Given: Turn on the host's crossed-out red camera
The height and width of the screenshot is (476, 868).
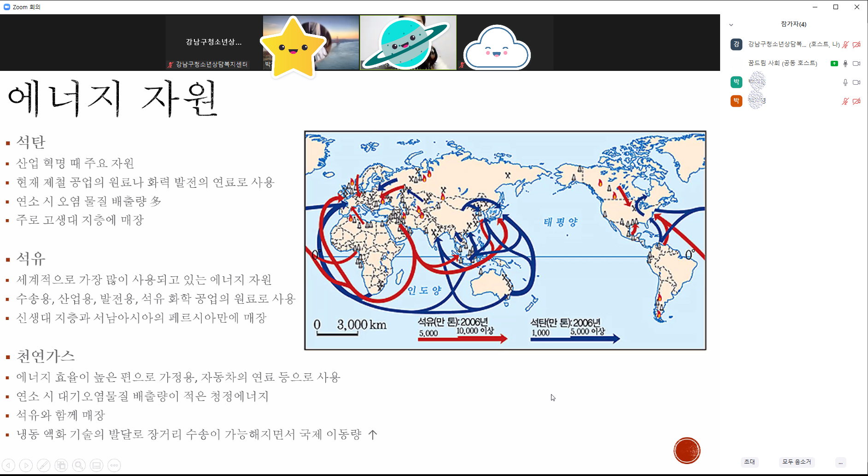Looking at the screenshot, I should [856, 45].
